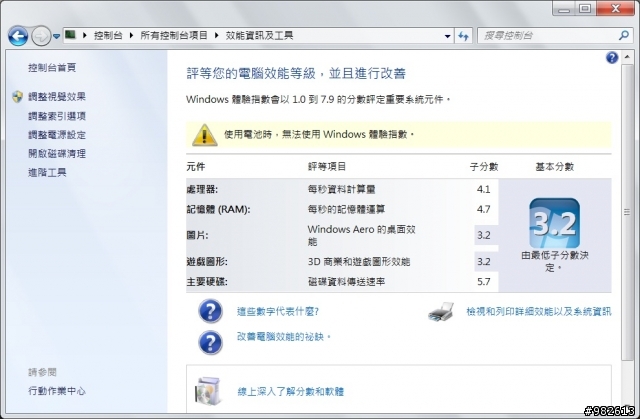
Task: Click the 評等您的電腦效能等級 page heading
Action: [296, 73]
